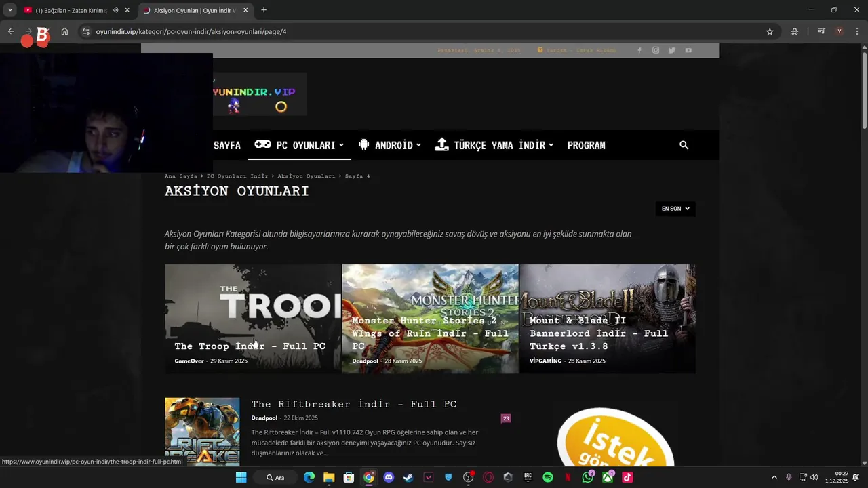Screen dimensions: 868x488
Task: Open Steam from taskbar
Action: (408, 477)
